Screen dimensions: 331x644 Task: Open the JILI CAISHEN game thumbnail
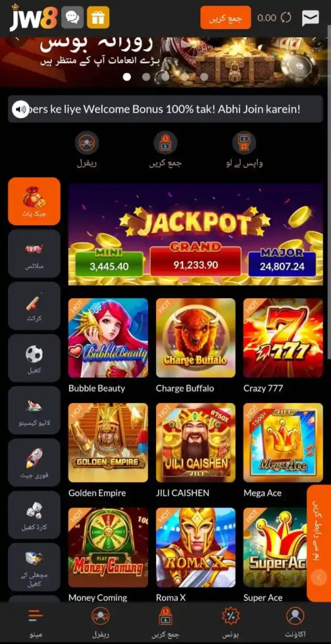click(196, 442)
